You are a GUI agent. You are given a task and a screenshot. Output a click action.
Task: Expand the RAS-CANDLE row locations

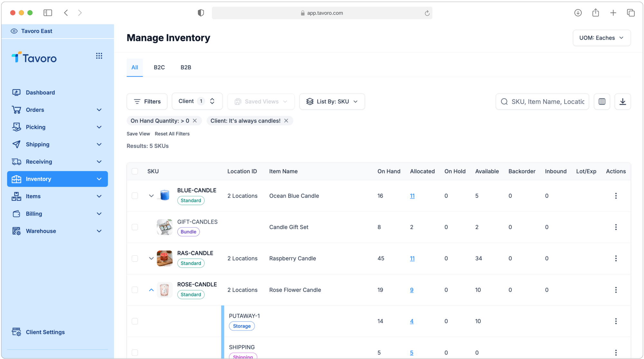pos(151,258)
